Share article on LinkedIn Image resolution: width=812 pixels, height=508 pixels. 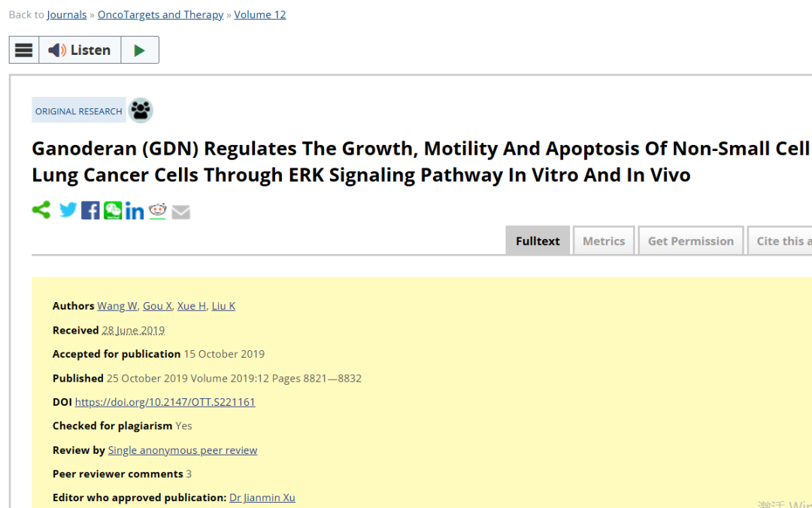pos(135,210)
